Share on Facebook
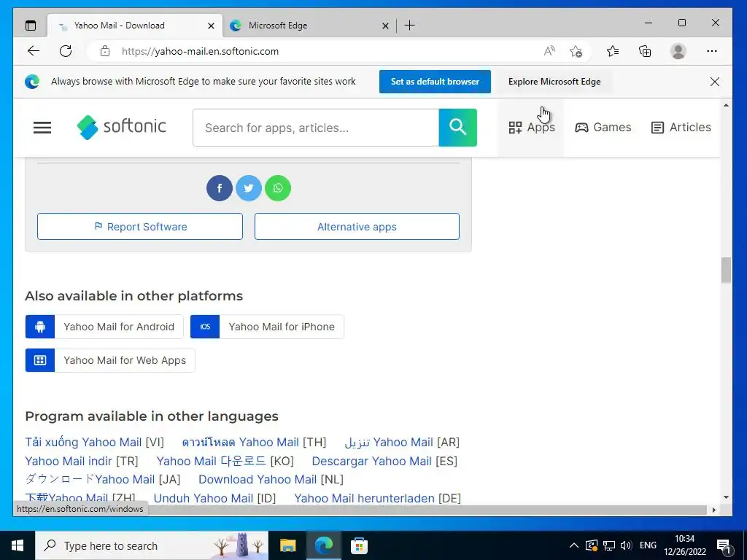Screen dimensions: 747x560 tap(219, 187)
